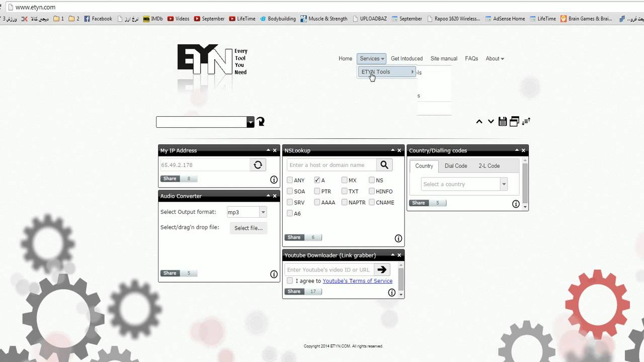Expand the About menu
The image size is (644, 362).
click(x=495, y=59)
